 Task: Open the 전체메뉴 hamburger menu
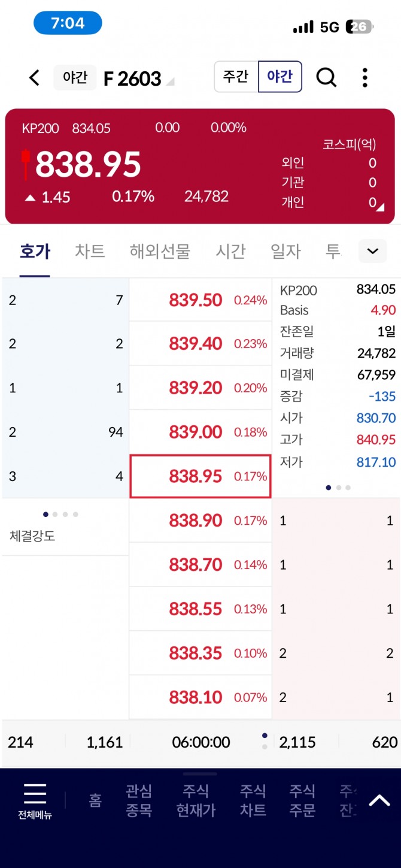(x=35, y=800)
